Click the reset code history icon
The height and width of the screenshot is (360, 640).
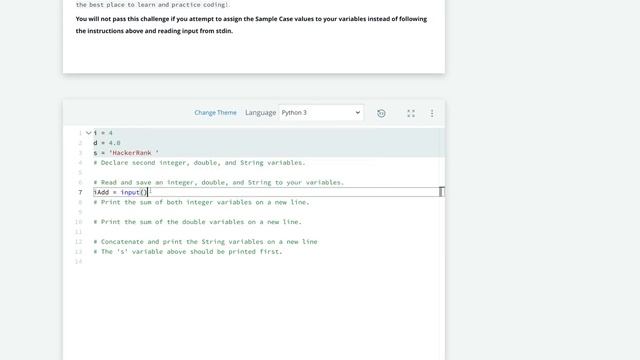pyautogui.click(x=381, y=113)
